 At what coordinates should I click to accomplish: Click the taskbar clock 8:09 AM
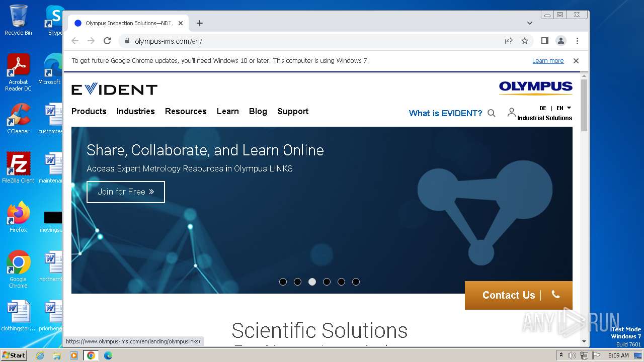[x=618, y=355]
